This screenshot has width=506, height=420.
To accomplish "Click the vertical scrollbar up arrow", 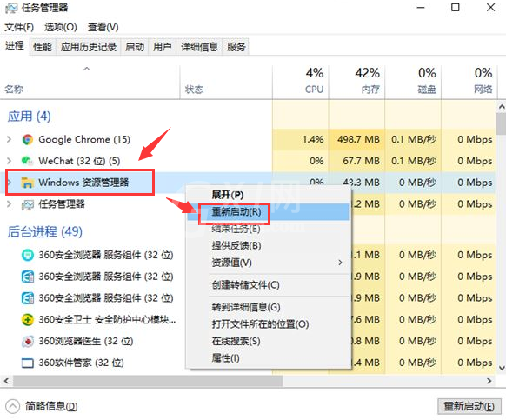I will (x=502, y=106).
